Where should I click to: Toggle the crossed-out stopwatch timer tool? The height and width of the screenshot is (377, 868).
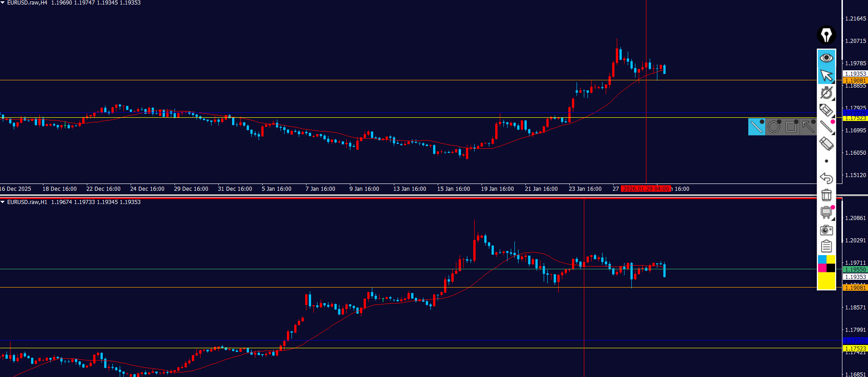[826, 93]
